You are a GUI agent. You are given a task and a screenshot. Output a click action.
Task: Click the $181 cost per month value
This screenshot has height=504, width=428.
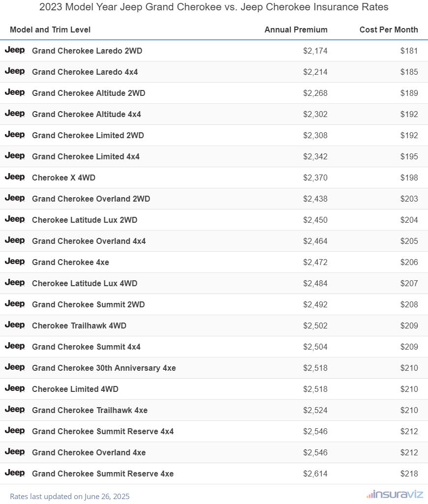(409, 51)
